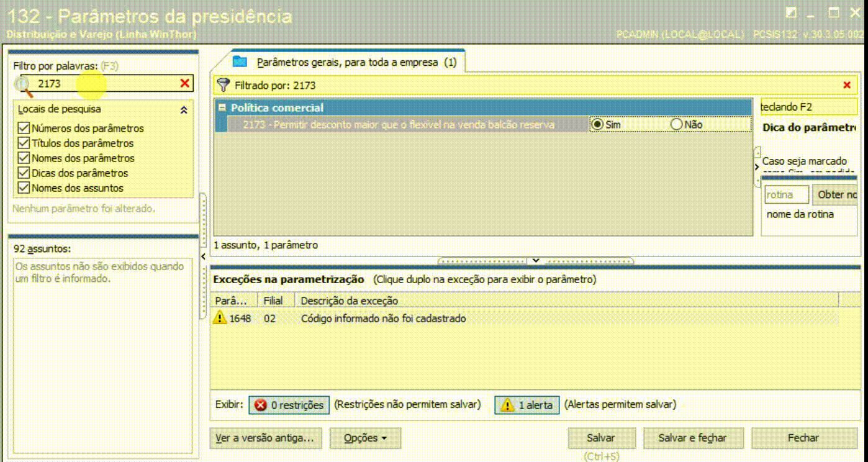The image size is (868, 462).
Task: Disable the 'Nomes dos assuntos' checkbox
Action: 24,188
